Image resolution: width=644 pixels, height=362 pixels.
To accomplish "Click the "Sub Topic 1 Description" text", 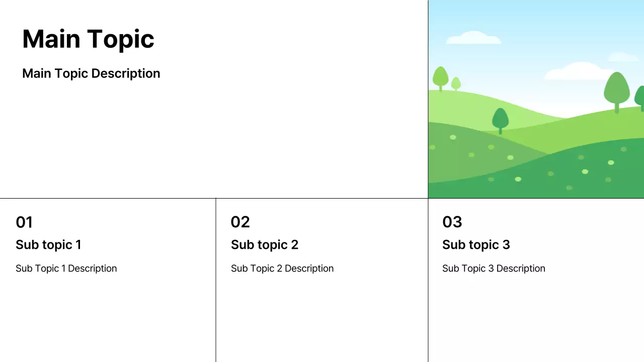I will [66, 268].
